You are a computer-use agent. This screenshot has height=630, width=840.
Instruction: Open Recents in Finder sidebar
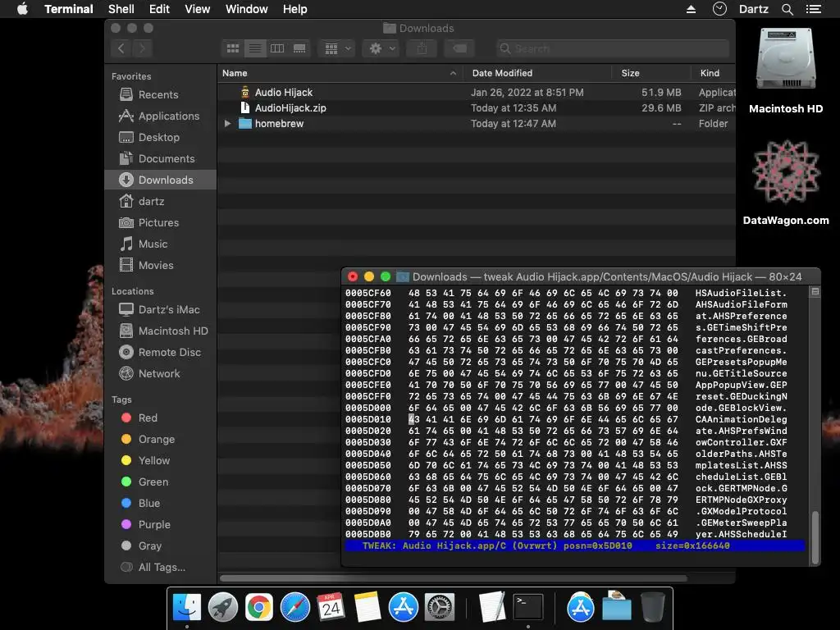pyautogui.click(x=158, y=94)
